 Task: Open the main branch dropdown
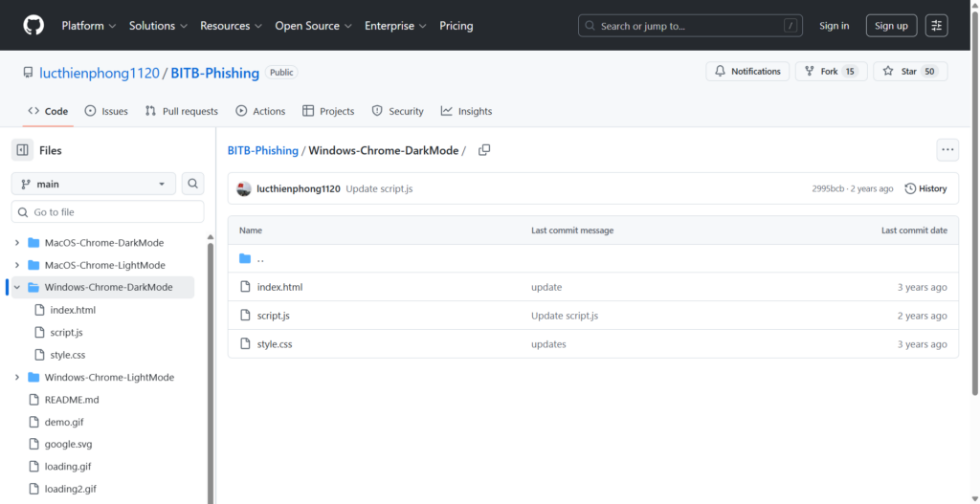coord(94,184)
